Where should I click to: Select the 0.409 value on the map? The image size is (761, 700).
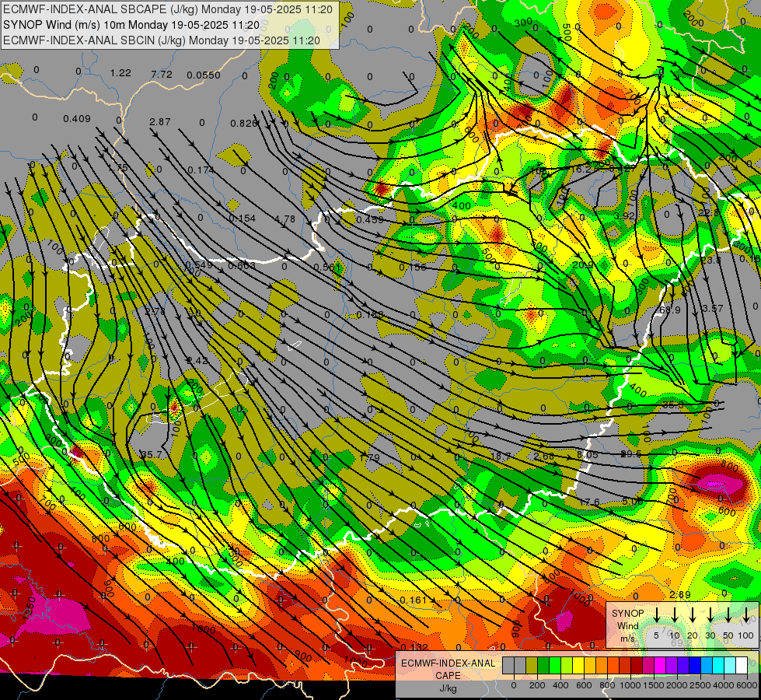tap(77, 118)
